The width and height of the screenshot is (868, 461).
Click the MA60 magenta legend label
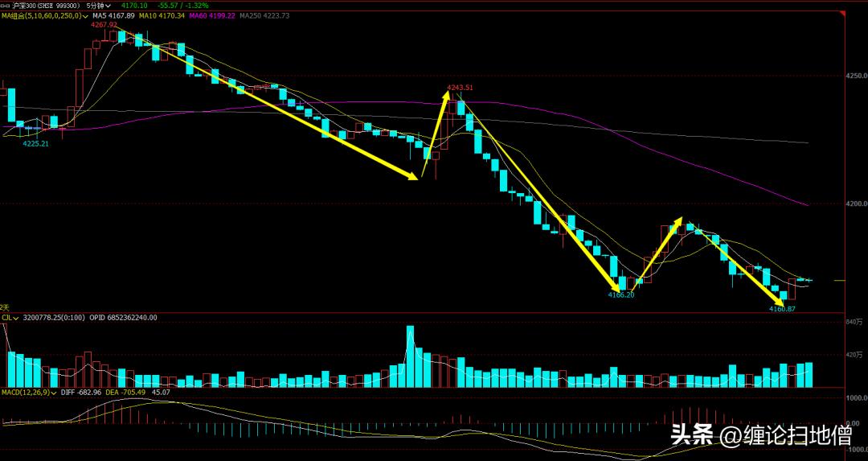pos(212,15)
